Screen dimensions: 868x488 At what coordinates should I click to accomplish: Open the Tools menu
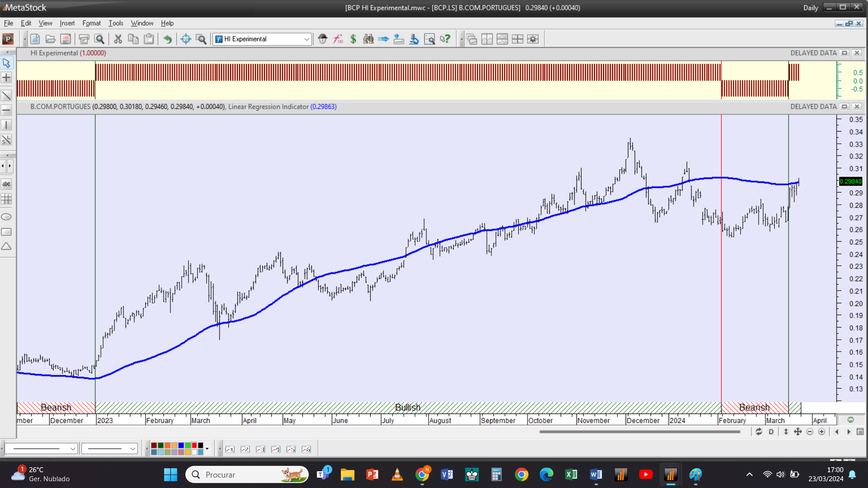116,23
